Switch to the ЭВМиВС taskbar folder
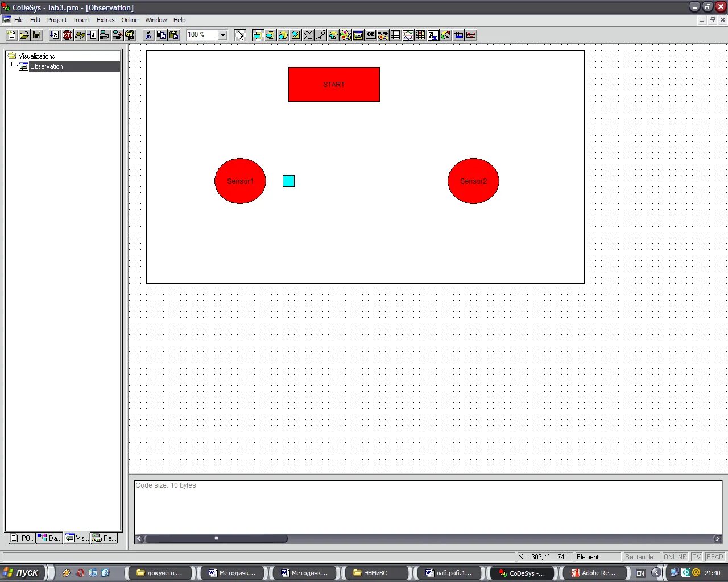 (x=375, y=573)
